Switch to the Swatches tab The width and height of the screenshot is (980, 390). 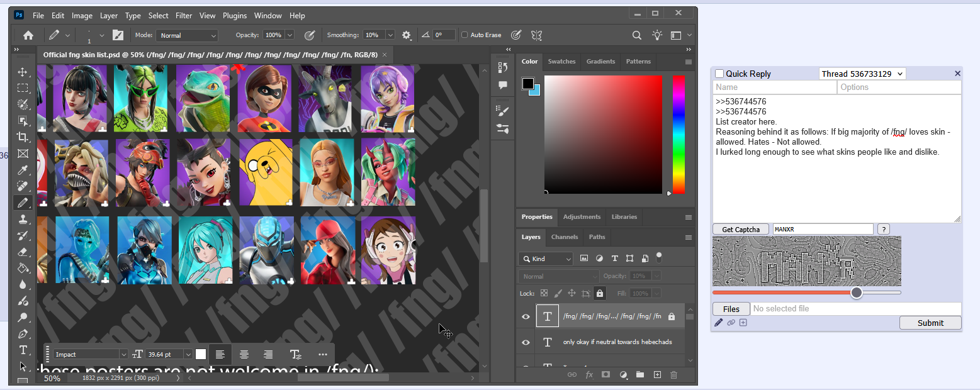click(561, 62)
